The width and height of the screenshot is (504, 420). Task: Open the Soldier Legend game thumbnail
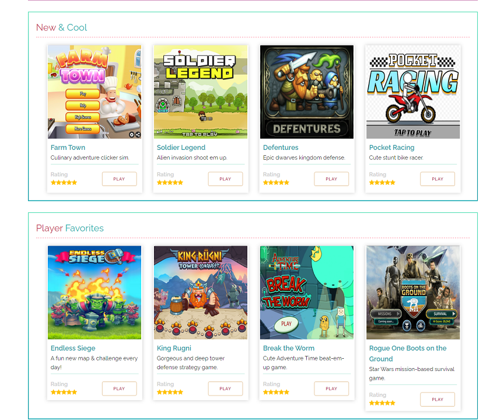[201, 92]
